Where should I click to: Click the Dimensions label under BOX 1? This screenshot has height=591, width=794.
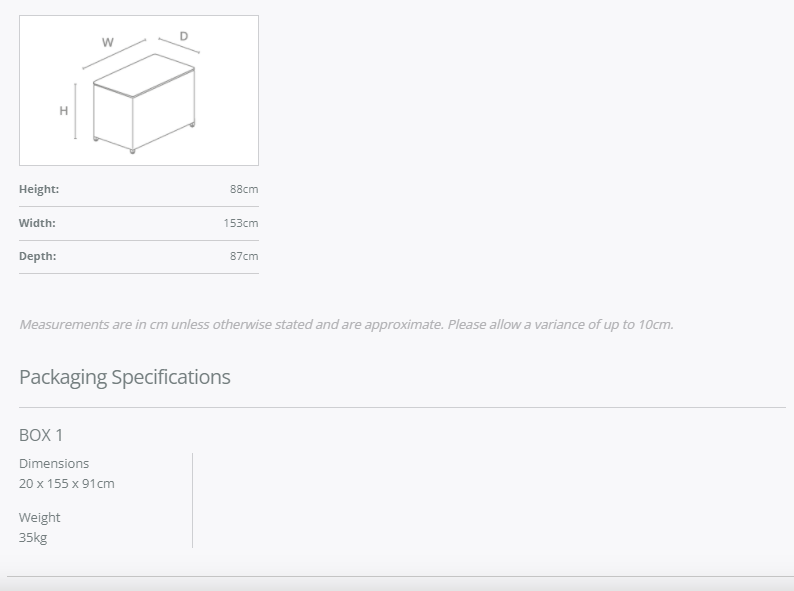[54, 463]
